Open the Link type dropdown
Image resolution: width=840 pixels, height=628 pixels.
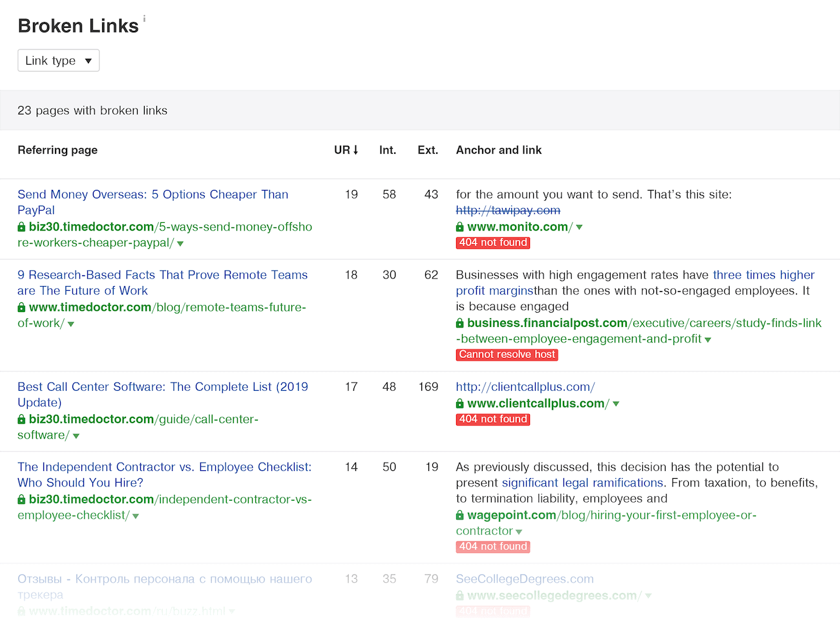pos(58,61)
